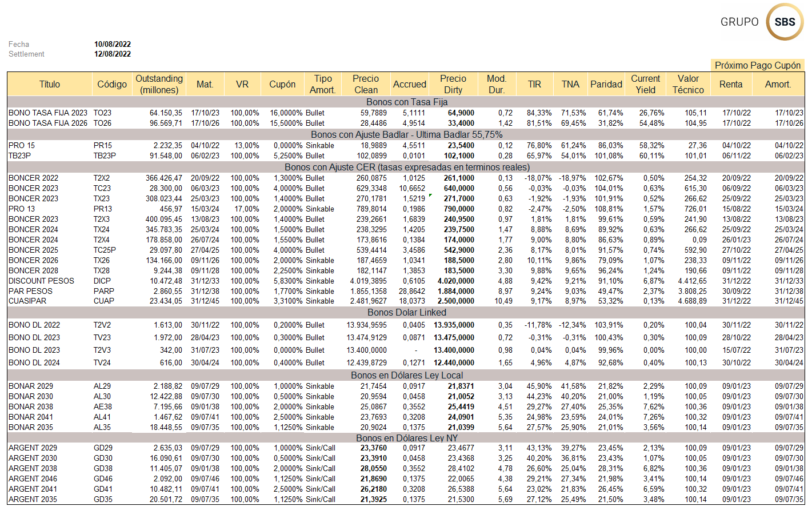Screen dimensions: 812x514
Task: Select the Bonos en Dólares Ley Local title
Action: coord(407,375)
